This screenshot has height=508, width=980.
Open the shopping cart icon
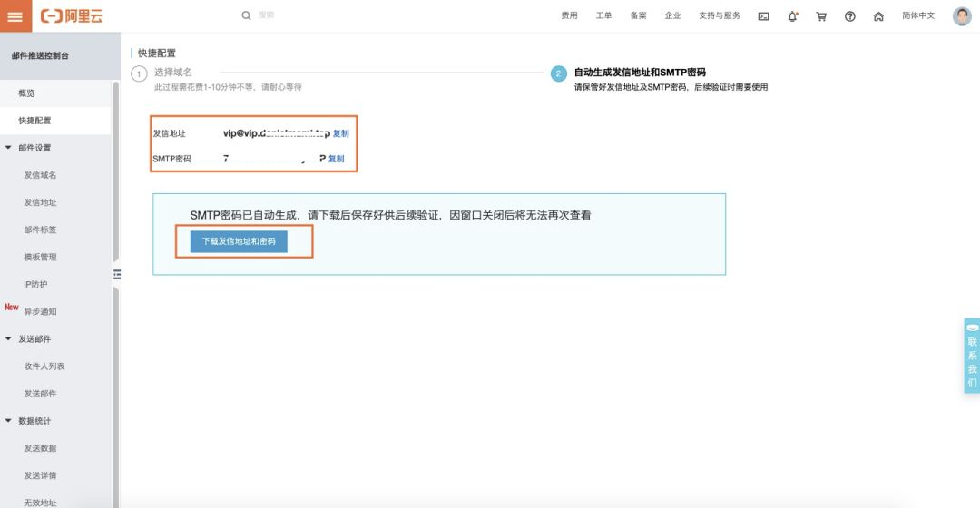click(821, 16)
